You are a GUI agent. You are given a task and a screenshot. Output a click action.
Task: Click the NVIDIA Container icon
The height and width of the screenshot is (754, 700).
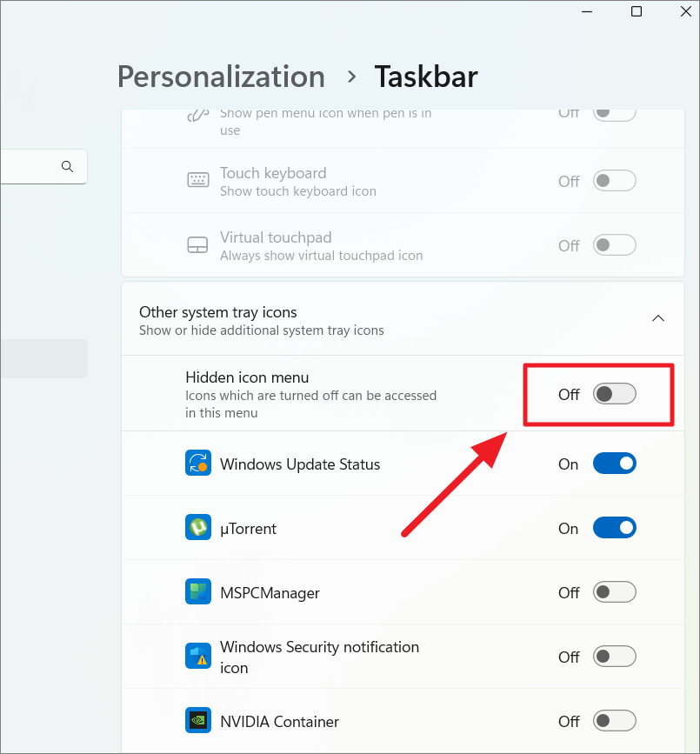pyautogui.click(x=197, y=720)
